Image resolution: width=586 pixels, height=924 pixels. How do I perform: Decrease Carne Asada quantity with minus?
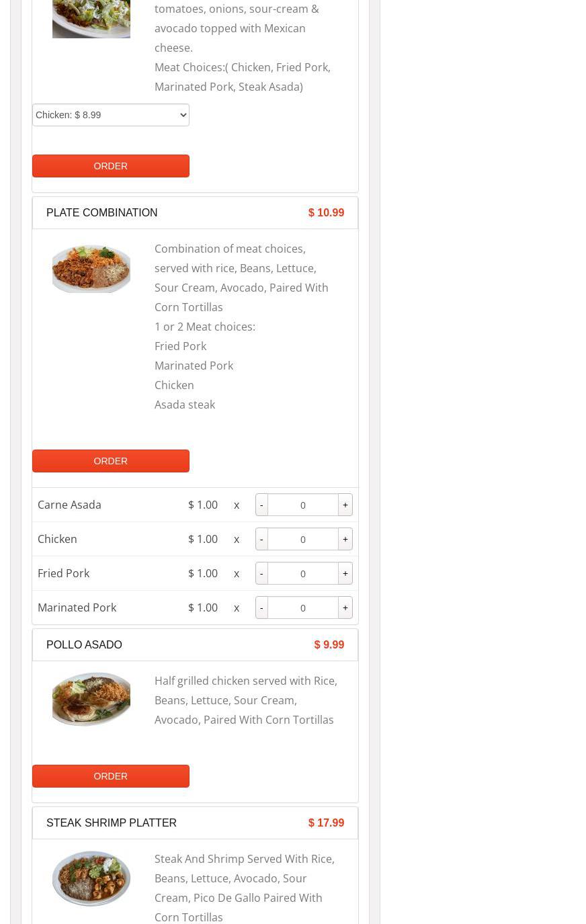tap(261, 505)
